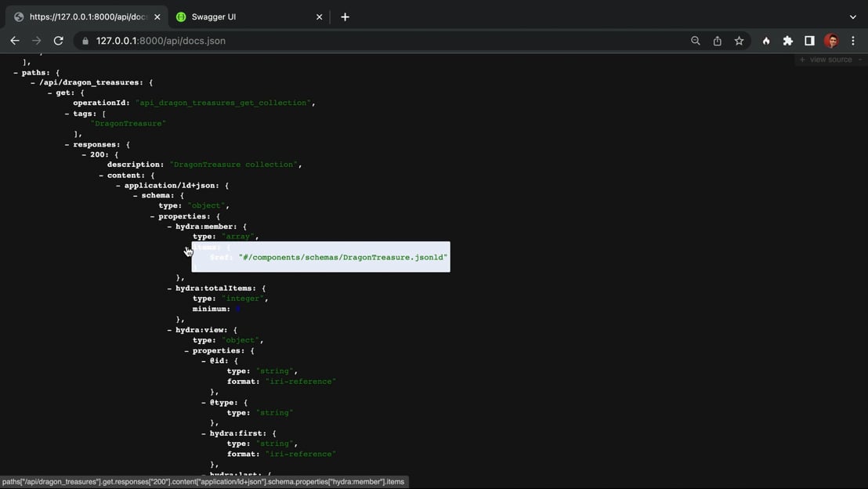Screen dimensions: 868x489
Task: Toggle the browser side panel
Action: 809,41
